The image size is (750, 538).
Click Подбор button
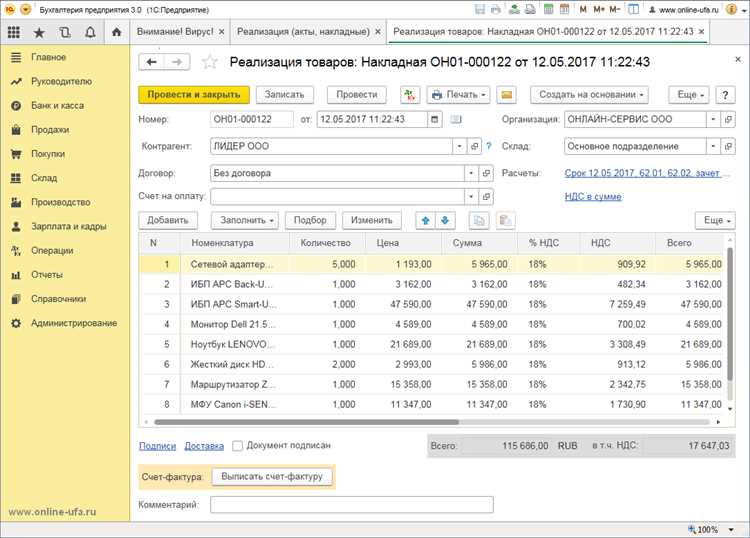pyautogui.click(x=310, y=220)
